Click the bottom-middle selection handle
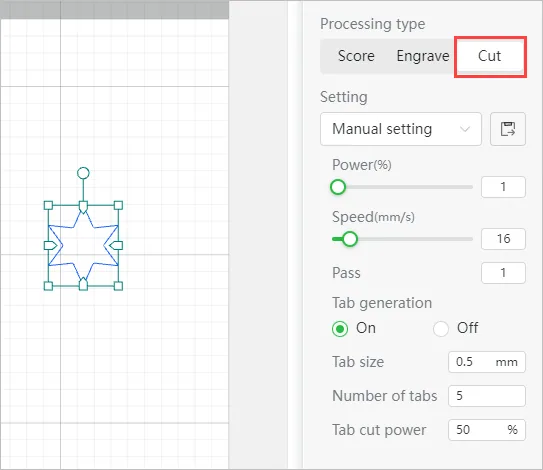This screenshot has height=470, width=543. point(83,284)
